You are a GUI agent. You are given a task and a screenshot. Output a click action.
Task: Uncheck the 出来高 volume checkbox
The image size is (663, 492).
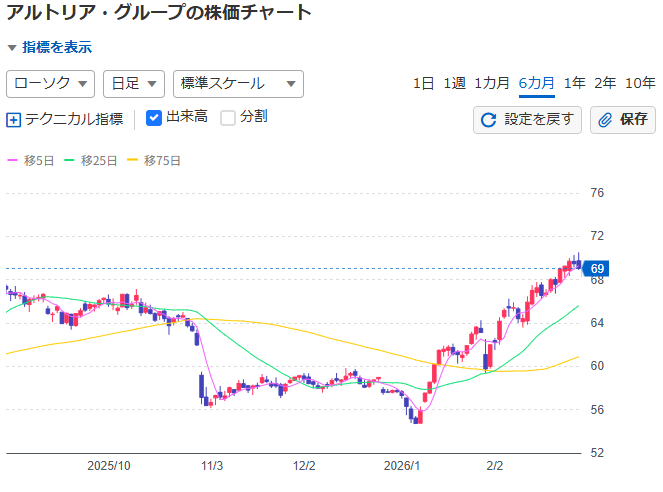pyautogui.click(x=154, y=118)
